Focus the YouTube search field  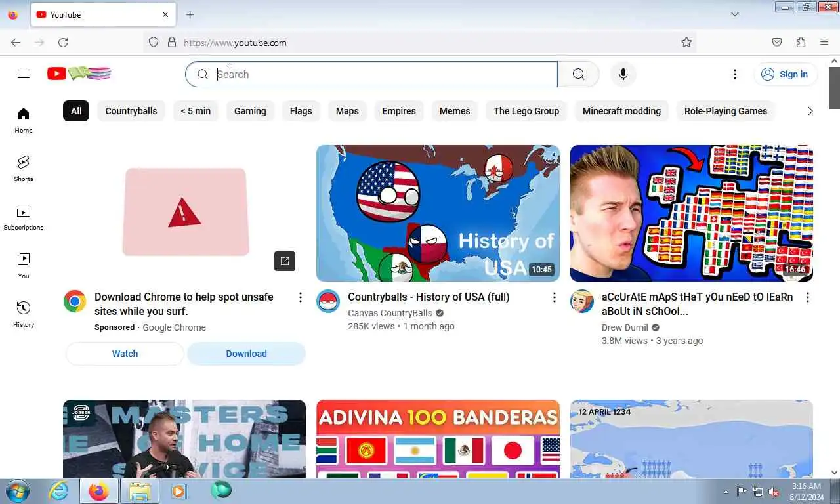(371, 74)
